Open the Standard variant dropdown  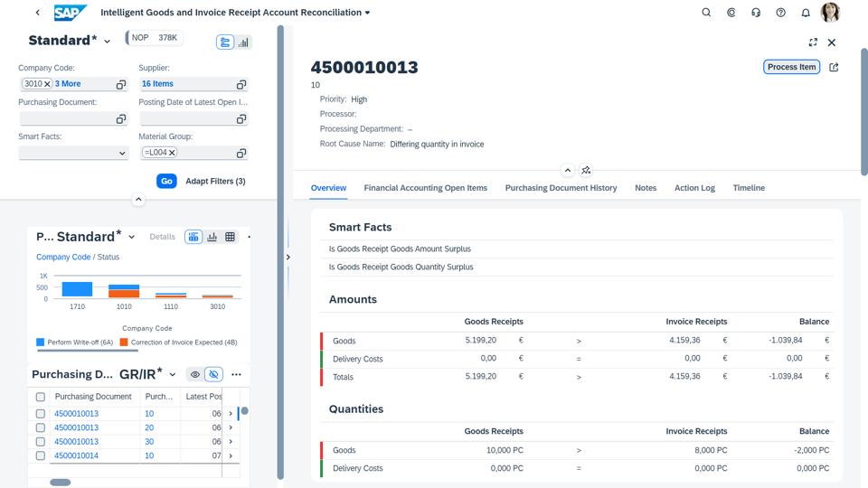pyautogui.click(x=107, y=42)
